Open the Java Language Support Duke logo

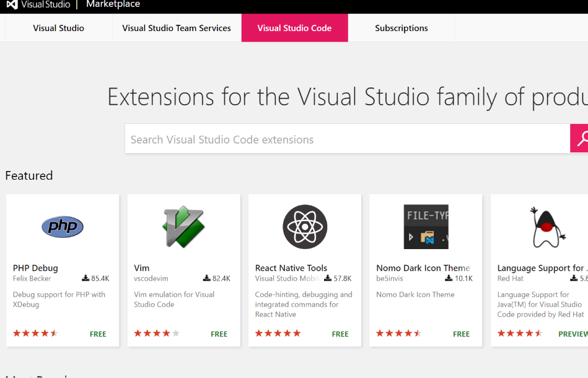tap(548, 227)
